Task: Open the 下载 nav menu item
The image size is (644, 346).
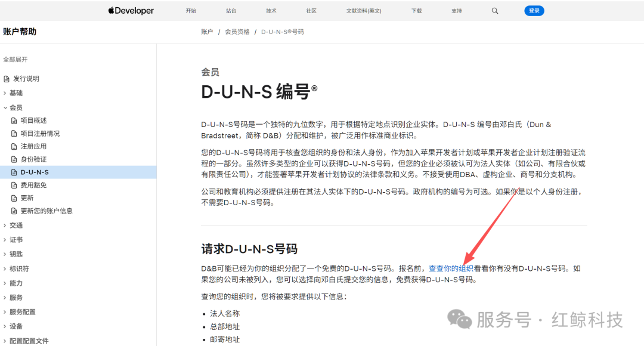Action: coord(416,11)
